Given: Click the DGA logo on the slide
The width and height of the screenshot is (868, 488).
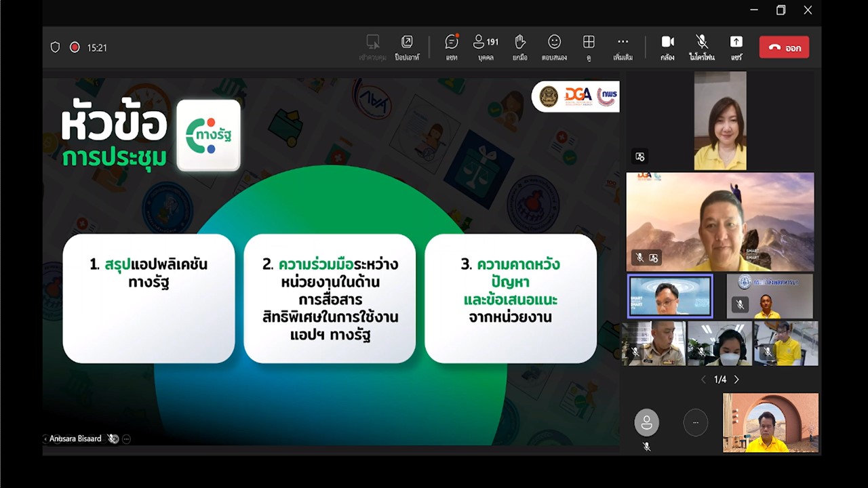Looking at the screenshot, I should pos(578,96).
